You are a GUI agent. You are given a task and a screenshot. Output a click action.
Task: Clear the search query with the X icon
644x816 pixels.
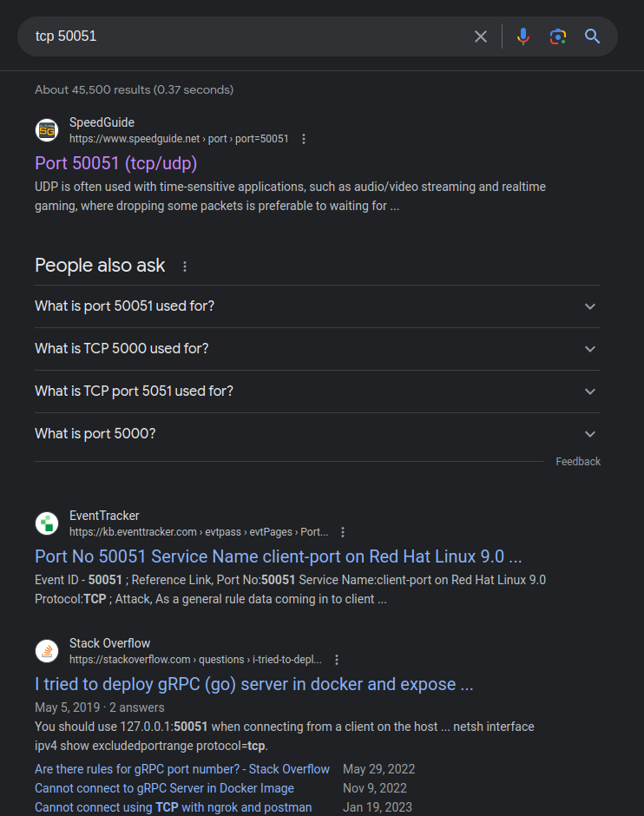(x=481, y=36)
